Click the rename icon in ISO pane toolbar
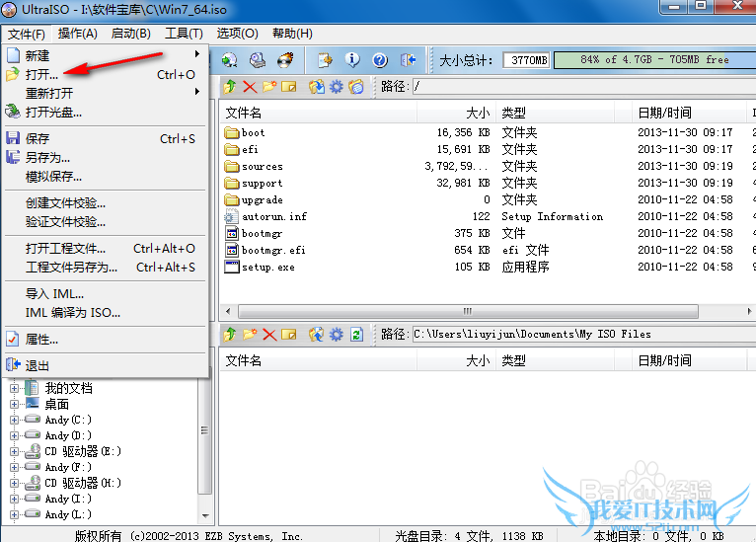This screenshot has width=756, height=542. (289, 87)
